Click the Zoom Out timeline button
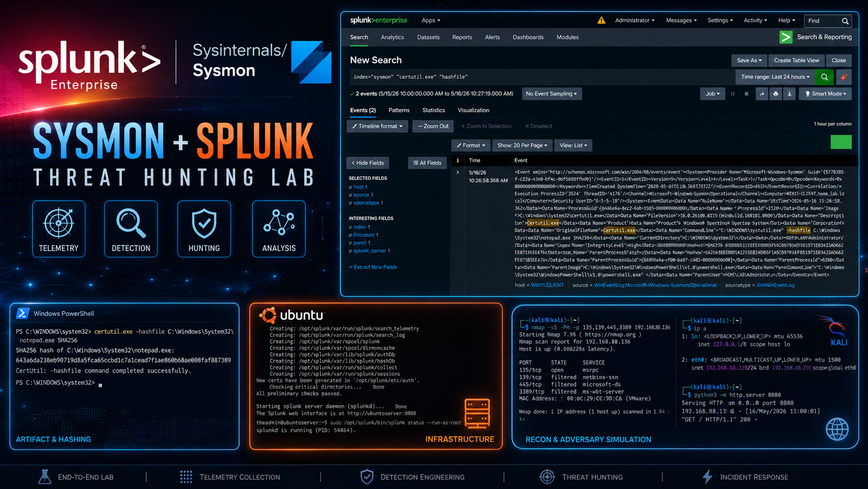 click(x=433, y=126)
